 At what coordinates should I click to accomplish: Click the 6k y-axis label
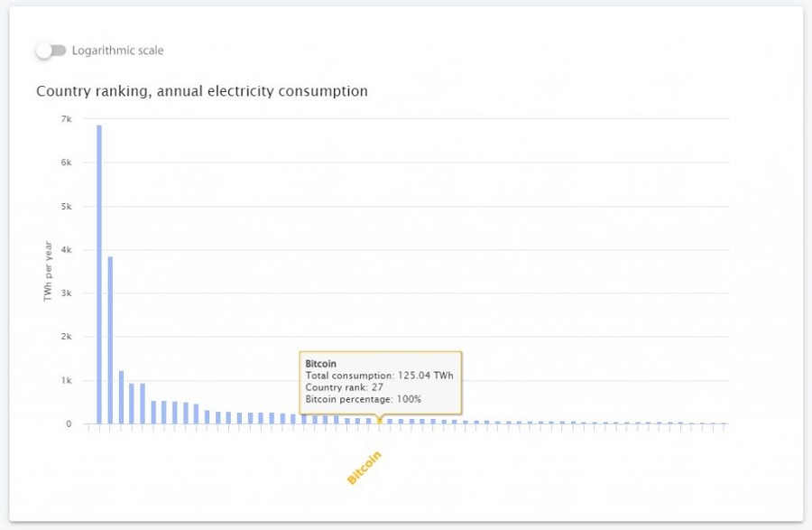click(66, 163)
